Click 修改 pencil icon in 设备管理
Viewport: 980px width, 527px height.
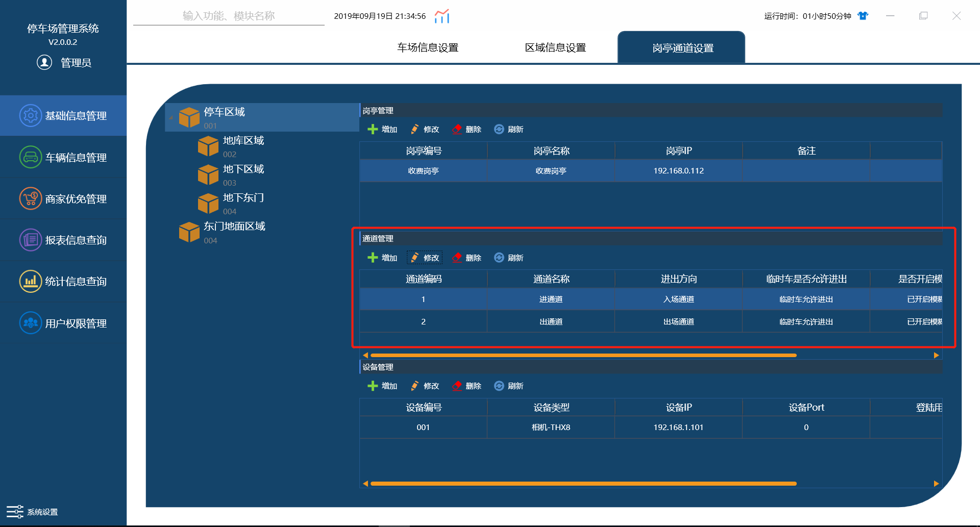(414, 386)
